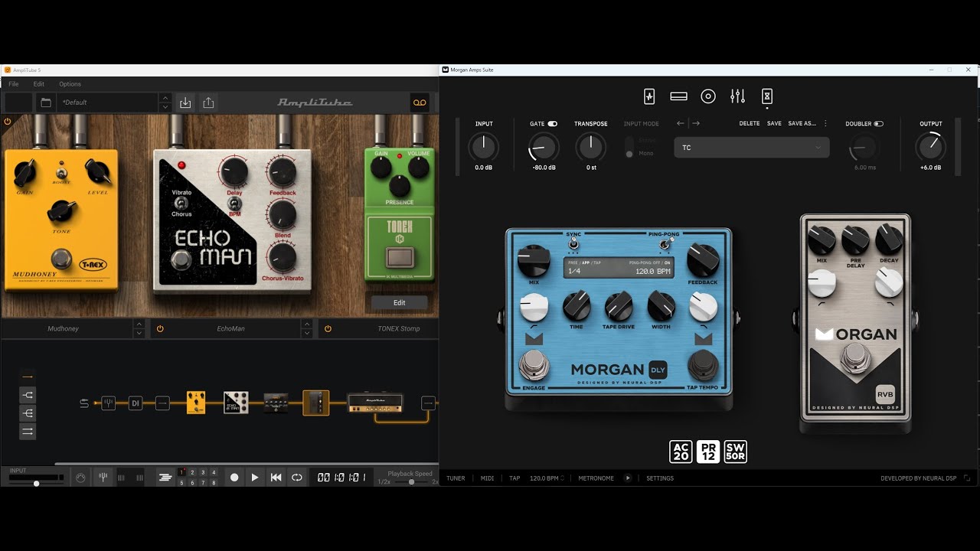980x551 pixels.
Task: Adjust the Playback Speed slider
Action: 410,482
